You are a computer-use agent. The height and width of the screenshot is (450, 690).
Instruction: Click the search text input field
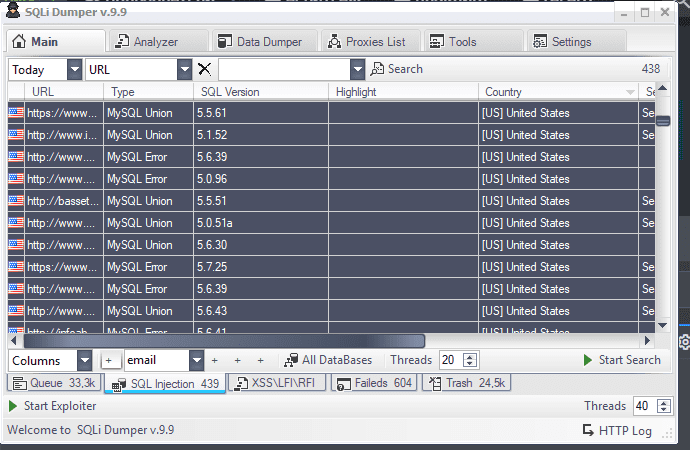(x=285, y=70)
